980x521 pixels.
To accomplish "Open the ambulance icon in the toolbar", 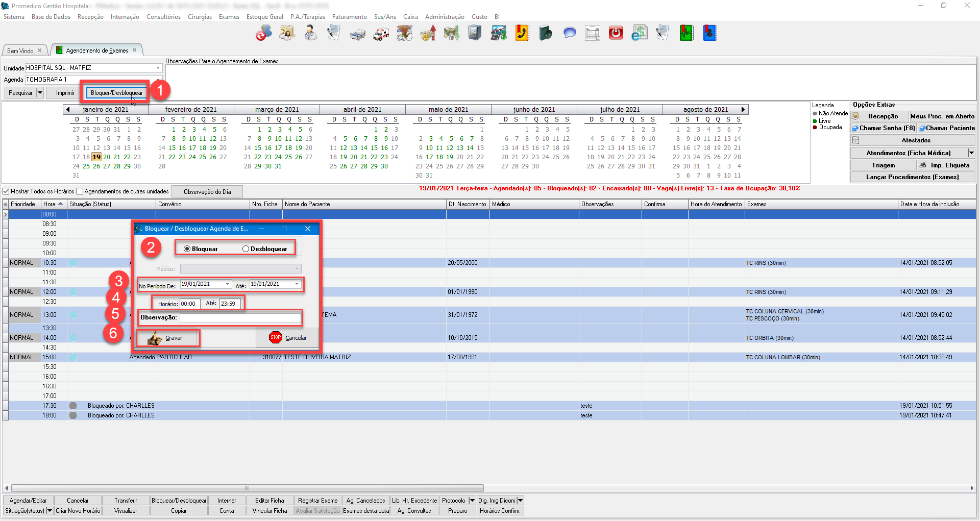I will (x=381, y=34).
